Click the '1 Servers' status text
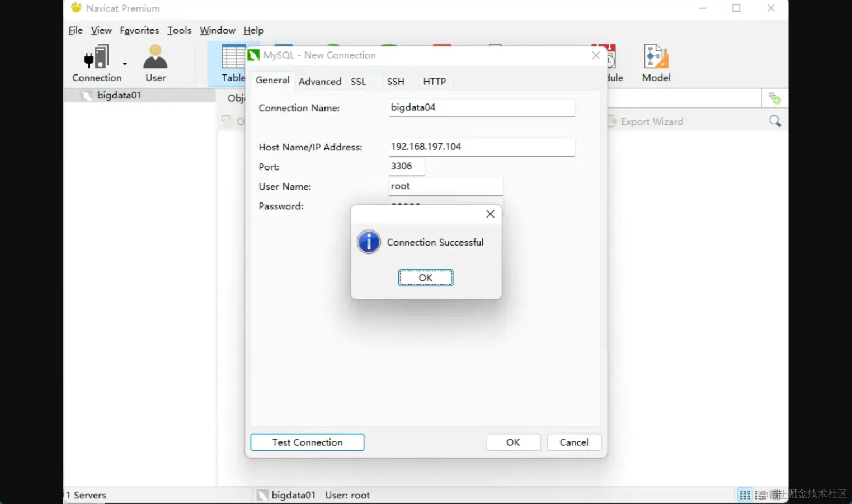This screenshot has width=852, height=504. (x=86, y=495)
